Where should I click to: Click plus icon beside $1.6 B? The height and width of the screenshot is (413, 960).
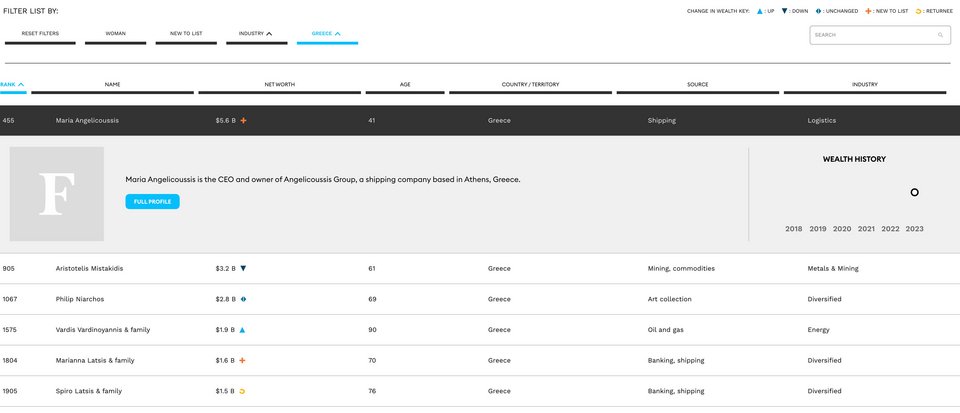click(243, 360)
